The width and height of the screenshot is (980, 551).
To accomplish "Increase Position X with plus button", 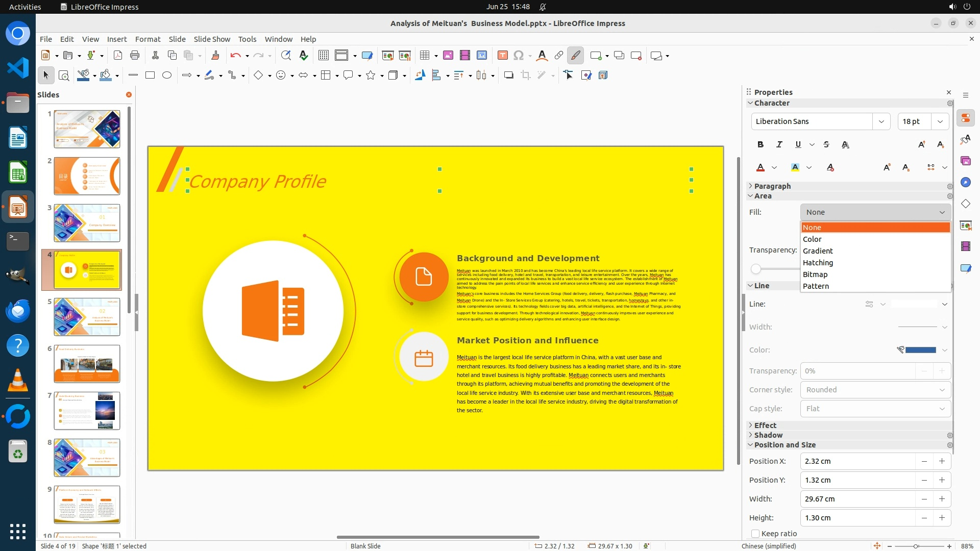I will click(x=942, y=461).
